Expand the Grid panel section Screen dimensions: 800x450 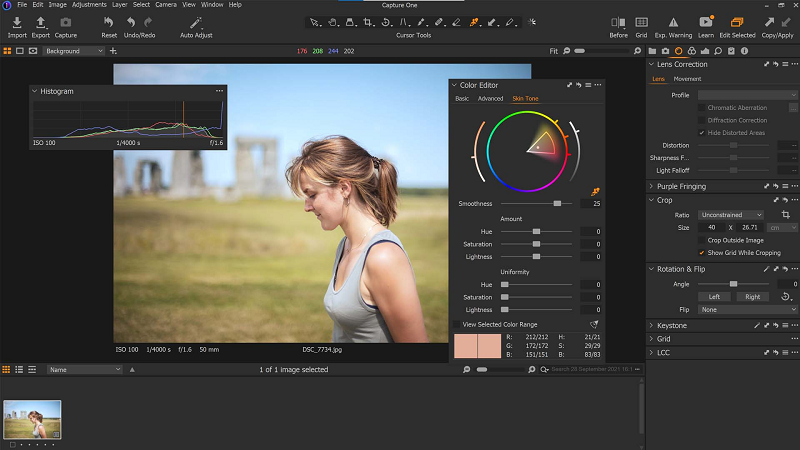coord(651,339)
